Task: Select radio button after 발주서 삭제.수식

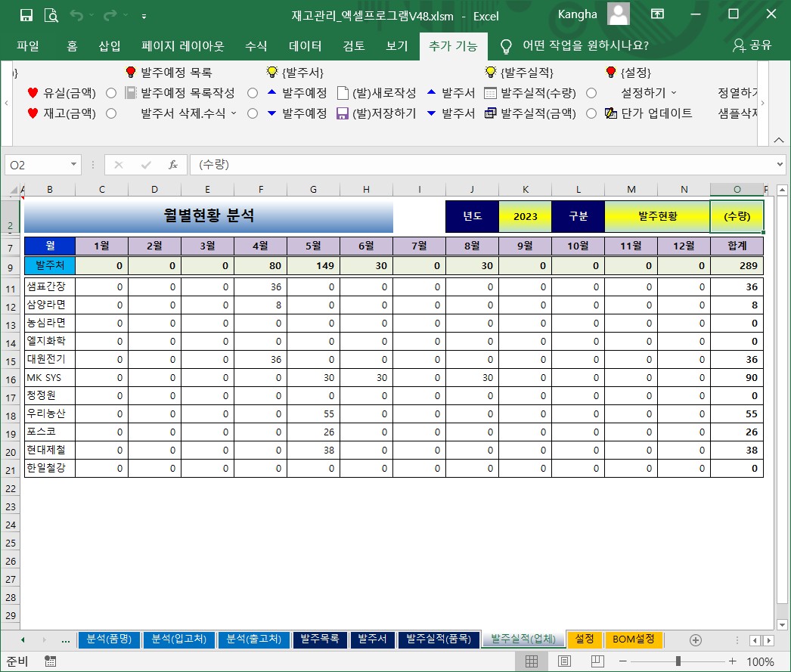Action: point(253,113)
